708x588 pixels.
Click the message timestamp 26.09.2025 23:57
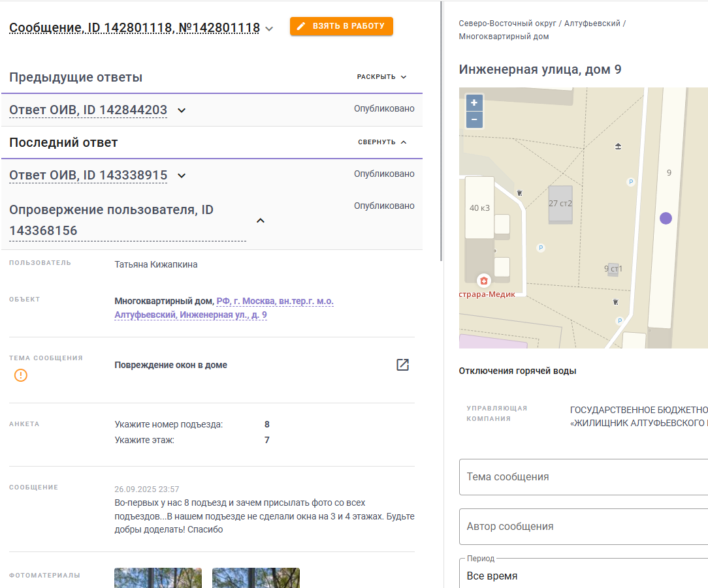click(x=147, y=489)
